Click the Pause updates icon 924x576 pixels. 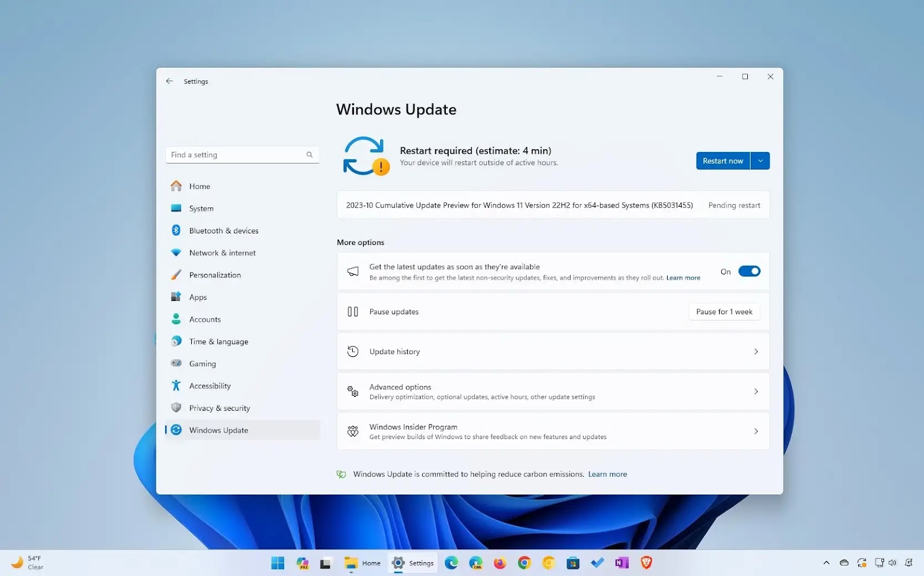353,312
